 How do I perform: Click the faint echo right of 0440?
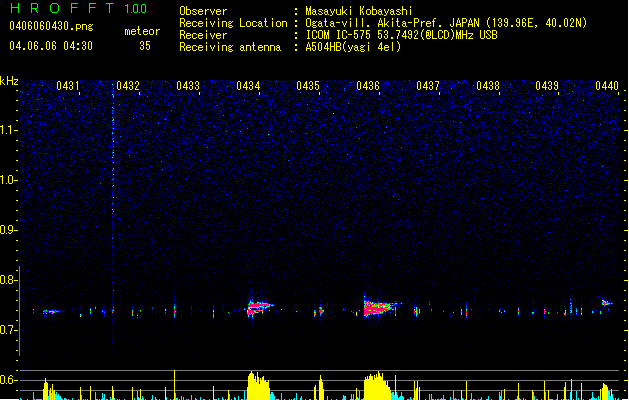tap(607, 303)
